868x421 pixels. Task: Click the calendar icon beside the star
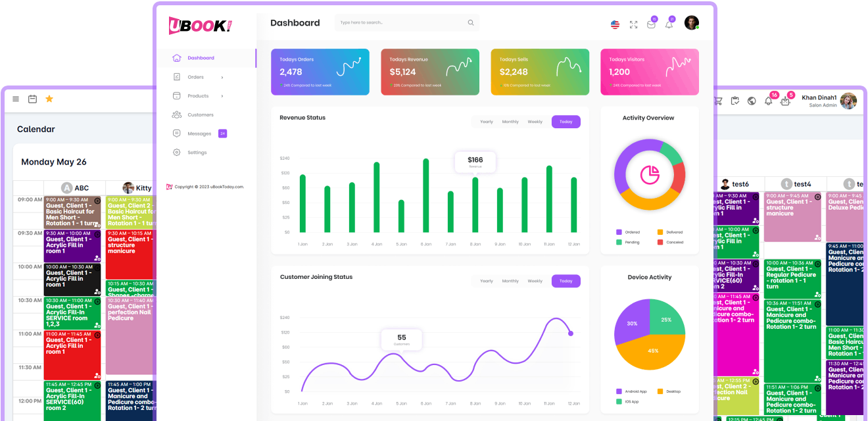tap(32, 99)
